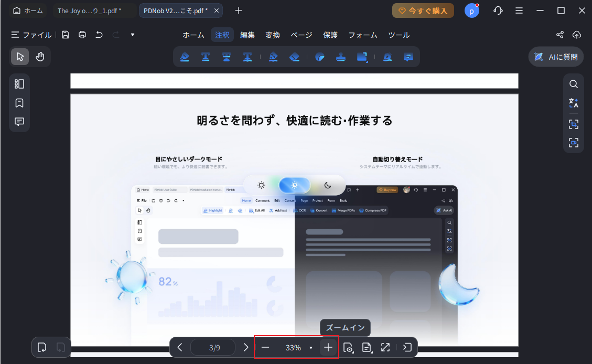The width and height of the screenshot is (592, 364).
Task: Open the translate tool in right sidebar
Action: (x=574, y=103)
